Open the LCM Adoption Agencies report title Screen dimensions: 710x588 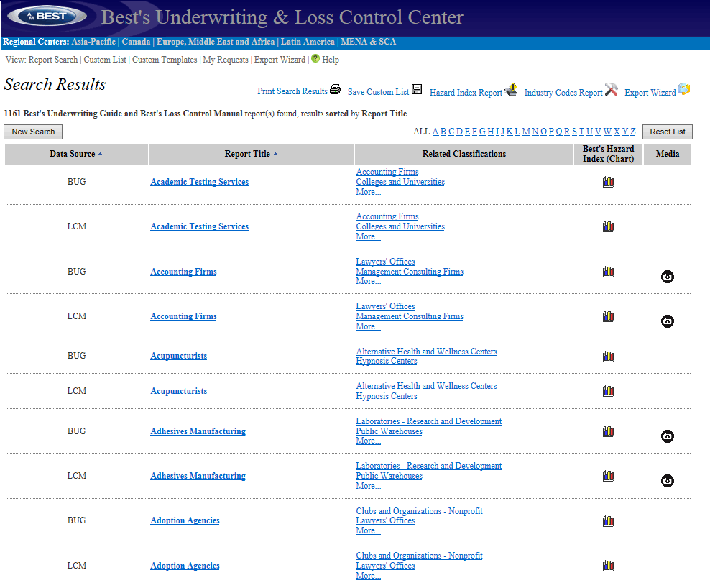(x=185, y=566)
